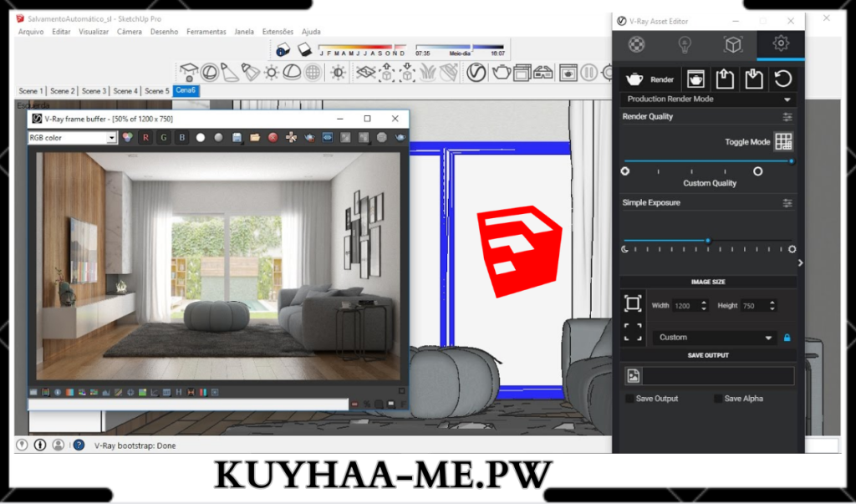Add a V-Ray dome light
Viewport: 856px width, 504px height.
point(292,72)
